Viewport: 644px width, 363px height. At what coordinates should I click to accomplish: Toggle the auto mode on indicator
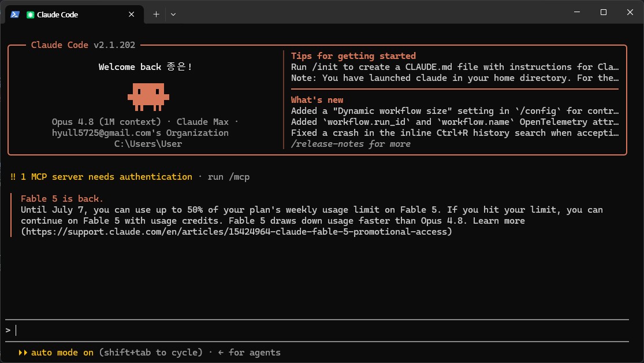[x=62, y=353]
